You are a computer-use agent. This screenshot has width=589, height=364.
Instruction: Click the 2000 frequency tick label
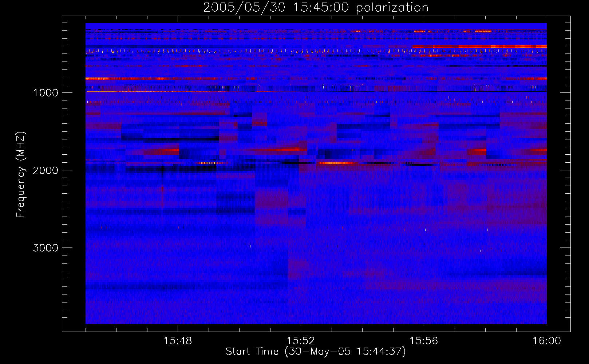(x=46, y=170)
